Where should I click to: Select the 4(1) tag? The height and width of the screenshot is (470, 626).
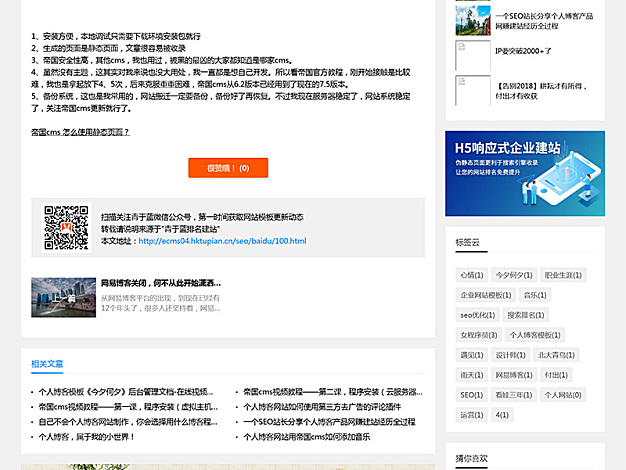(x=502, y=415)
